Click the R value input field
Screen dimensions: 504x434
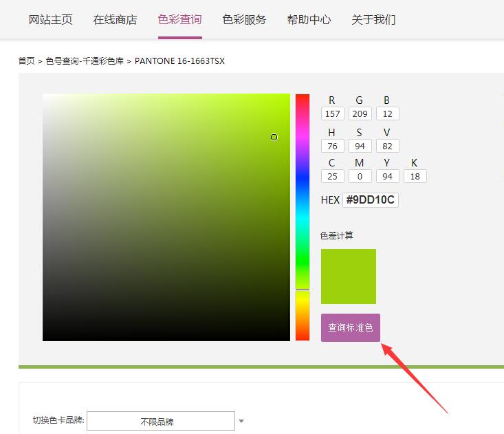pos(332,113)
